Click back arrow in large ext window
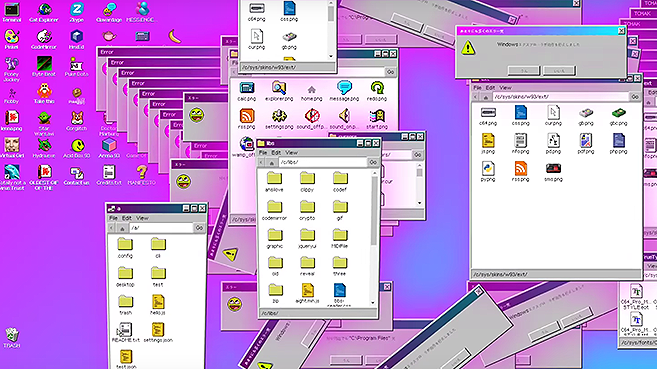The width and height of the screenshot is (657, 369). pyautogui.click(x=476, y=97)
